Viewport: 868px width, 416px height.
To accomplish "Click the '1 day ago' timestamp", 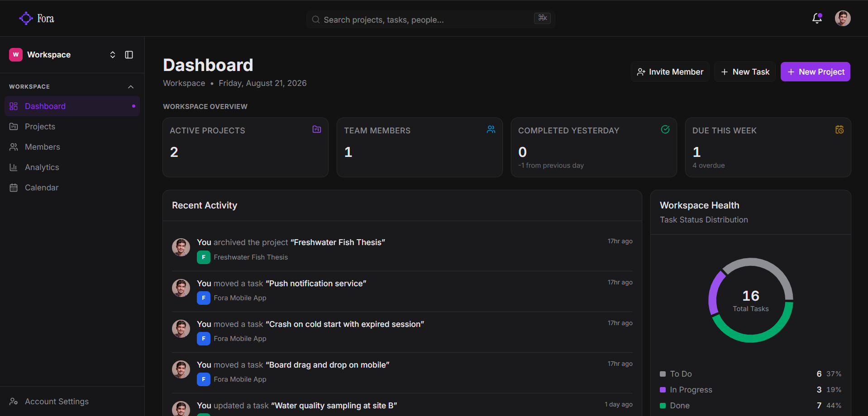I will 618,404.
